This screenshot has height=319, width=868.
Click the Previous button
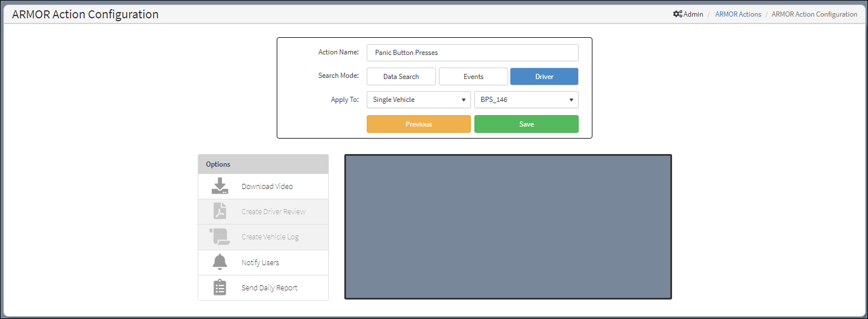(x=419, y=124)
